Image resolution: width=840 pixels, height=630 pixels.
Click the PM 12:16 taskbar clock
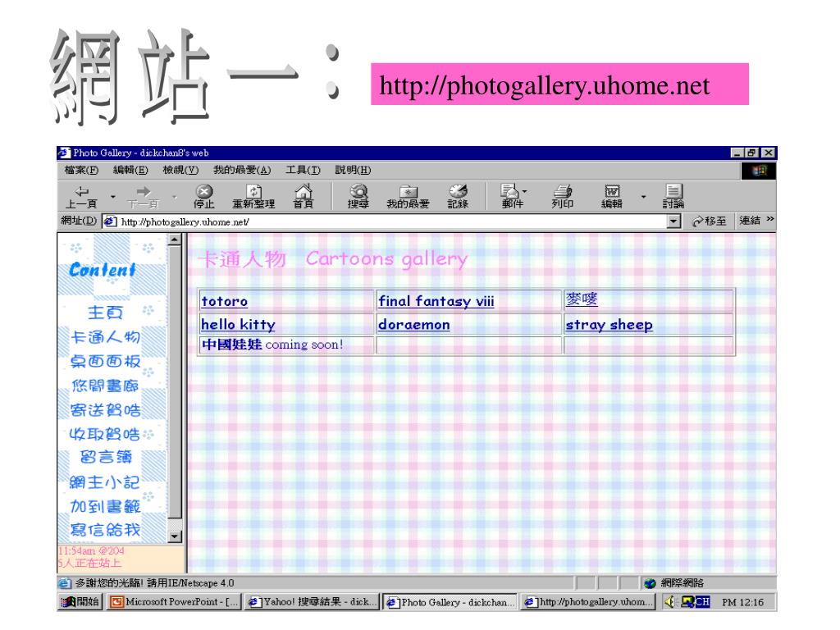tap(742, 602)
